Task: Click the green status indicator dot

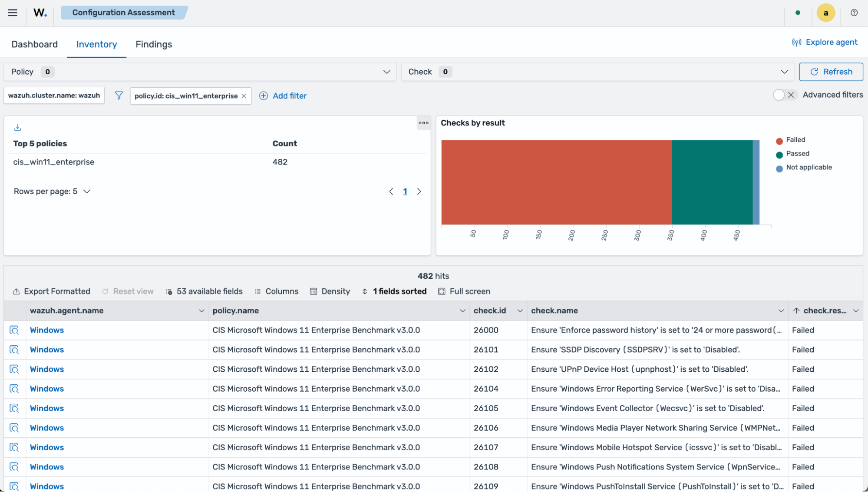Action: click(x=798, y=13)
